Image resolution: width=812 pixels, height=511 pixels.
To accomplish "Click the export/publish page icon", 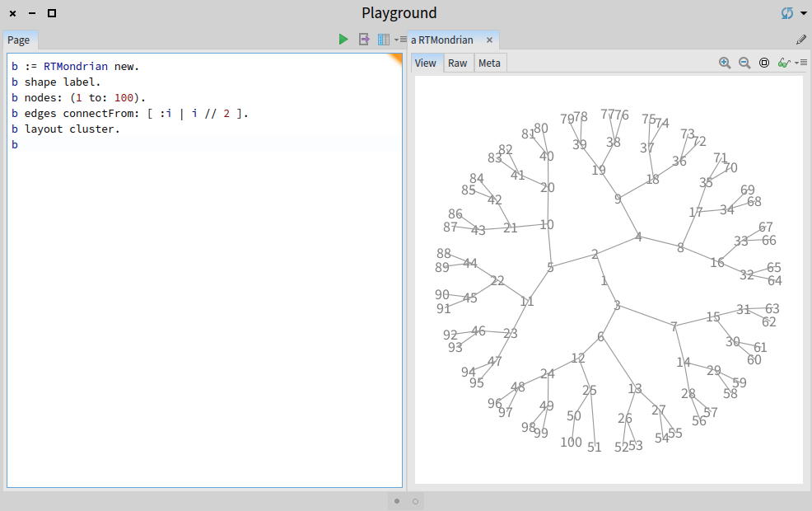I will [364, 40].
